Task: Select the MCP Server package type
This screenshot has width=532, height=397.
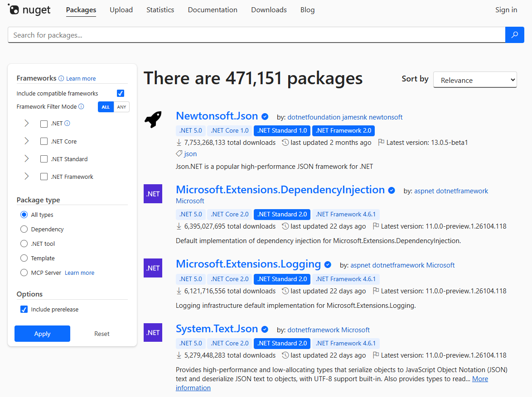Action: point(24,273)
